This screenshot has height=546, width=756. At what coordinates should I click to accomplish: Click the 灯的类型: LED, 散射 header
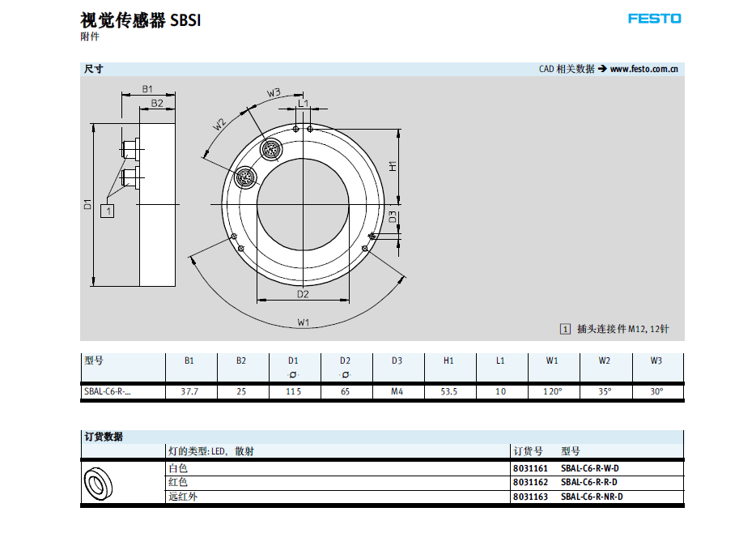point(210,451)
